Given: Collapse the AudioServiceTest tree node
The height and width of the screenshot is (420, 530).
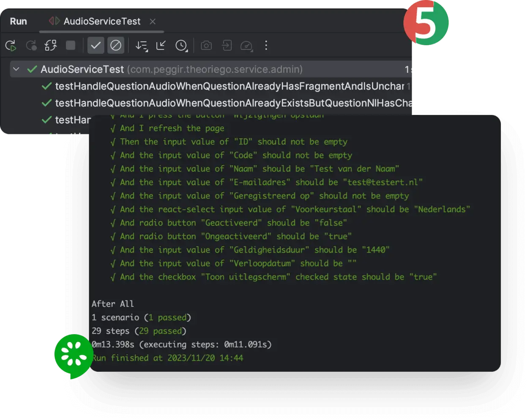Looking at the screenshot, I should pos(16,69).
